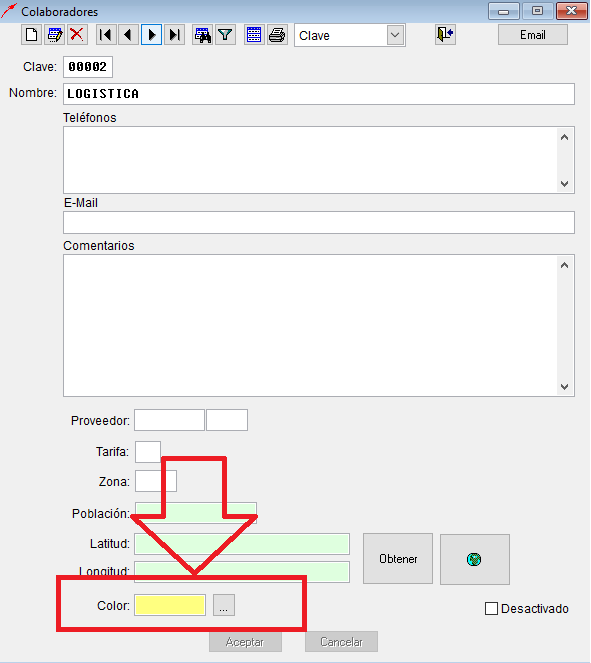Click the yellow Color swatch

[x=170, y=605]
